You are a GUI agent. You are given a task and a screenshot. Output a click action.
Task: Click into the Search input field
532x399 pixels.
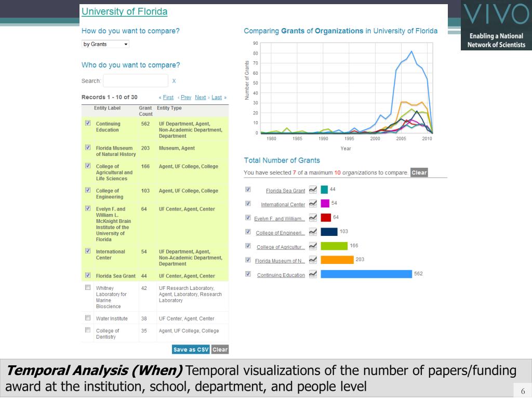(x=136, y=81)
